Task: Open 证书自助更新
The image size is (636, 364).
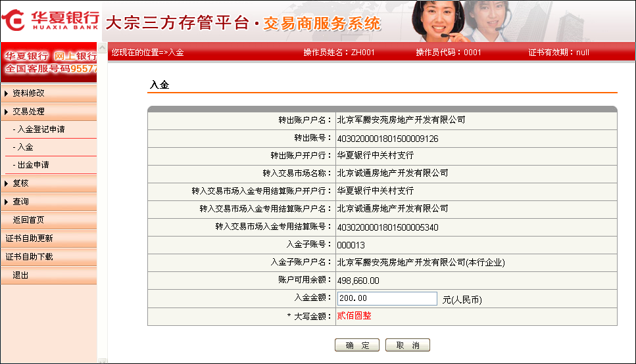Action: click(29, 239)
